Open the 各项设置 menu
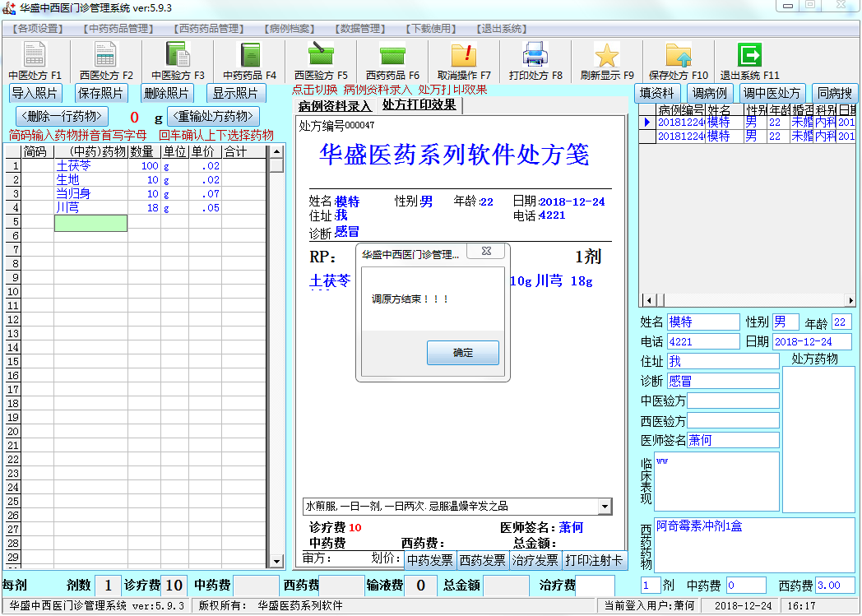Screen dimensions: 862x616 point(38,29)
